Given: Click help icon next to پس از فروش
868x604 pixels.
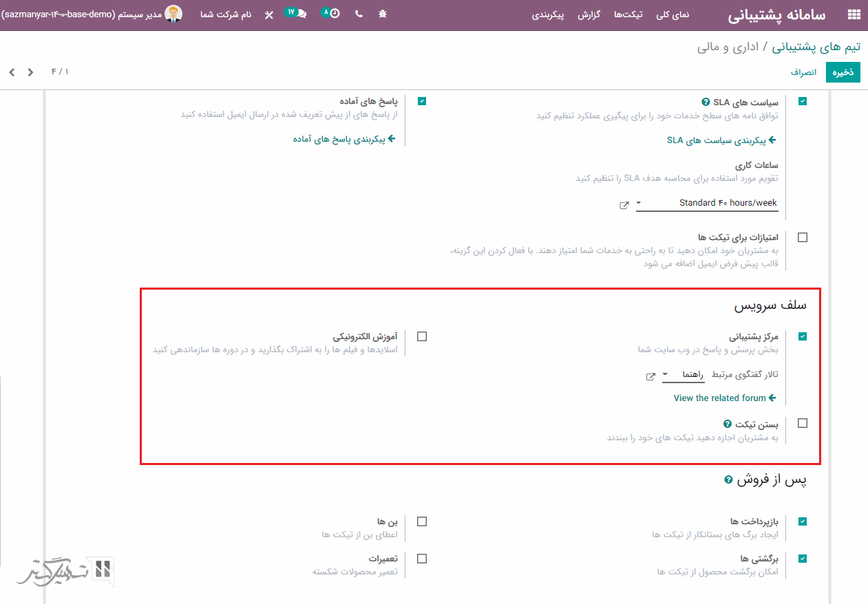Looking at the screenshot, I should [x=728, y=479].
